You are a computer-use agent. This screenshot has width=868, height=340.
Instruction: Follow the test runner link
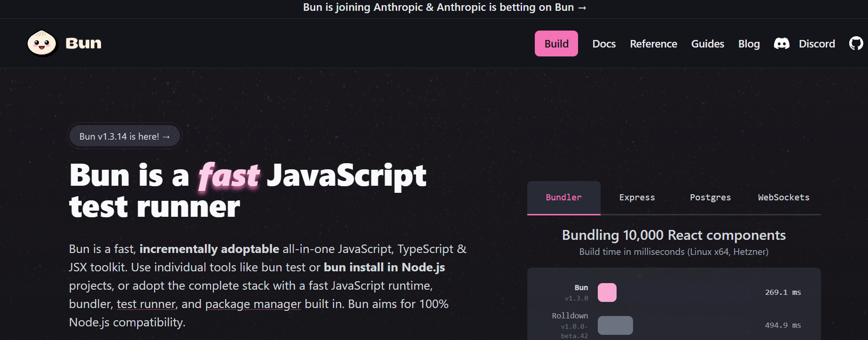coord(146,304)
